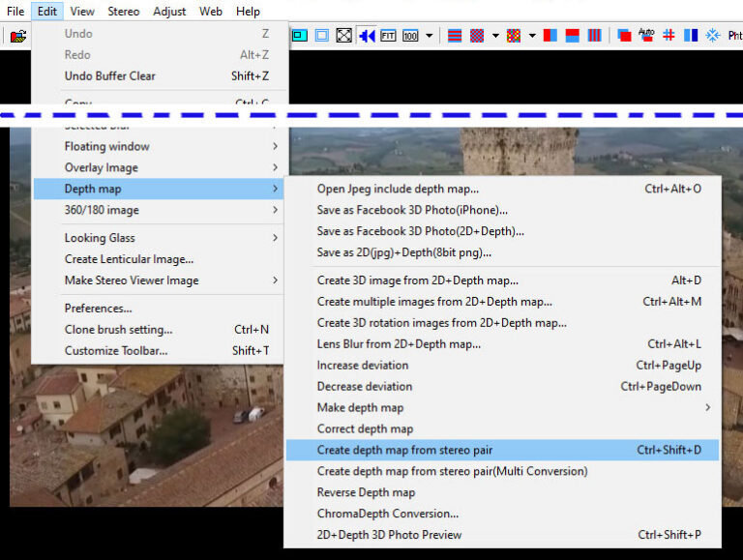Open the View menu
The width and height of the screenshot is (743, 560).
coord(82,12)
